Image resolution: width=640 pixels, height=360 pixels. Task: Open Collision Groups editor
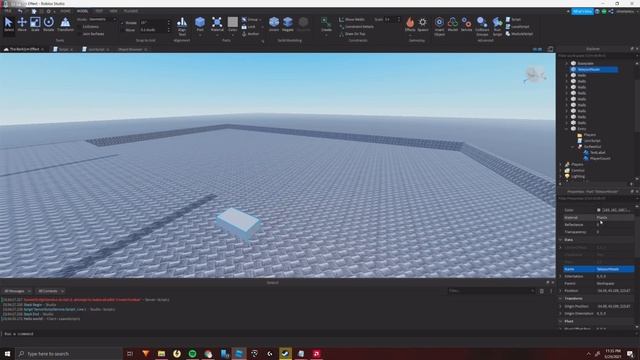tap(482, 26)
